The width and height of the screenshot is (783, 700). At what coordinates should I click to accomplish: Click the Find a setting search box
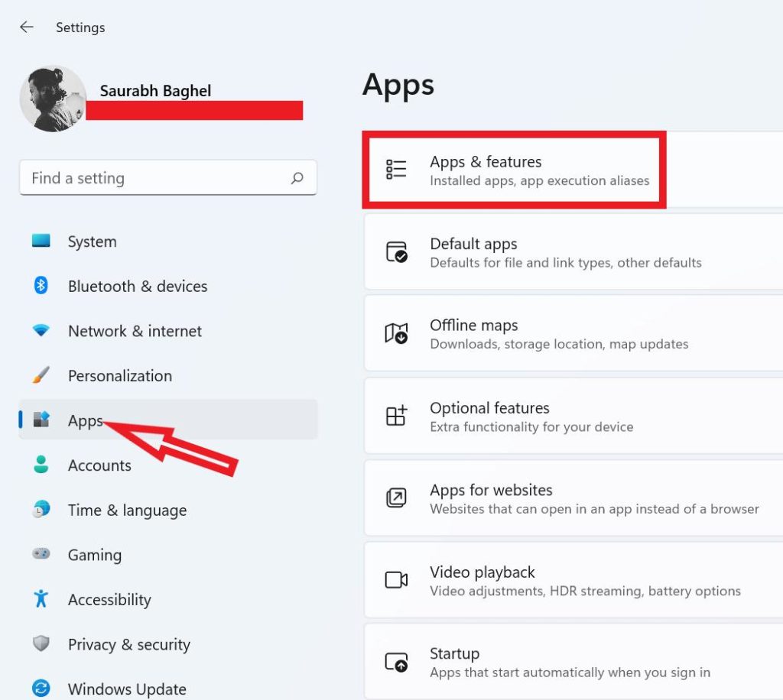coord(153,178)
